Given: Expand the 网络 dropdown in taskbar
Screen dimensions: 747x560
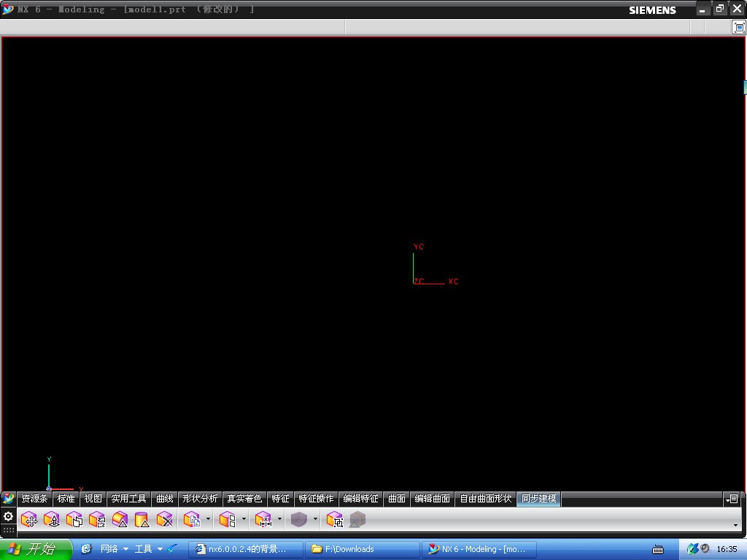Looking at the screenshot, I should (x=125, y=549).
